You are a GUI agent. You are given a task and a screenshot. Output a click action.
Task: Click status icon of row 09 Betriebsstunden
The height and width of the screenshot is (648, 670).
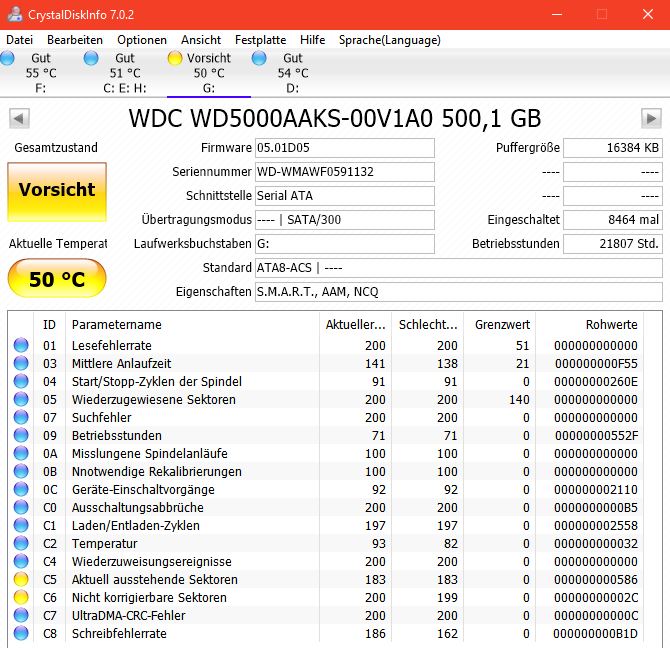click(21, 435)
